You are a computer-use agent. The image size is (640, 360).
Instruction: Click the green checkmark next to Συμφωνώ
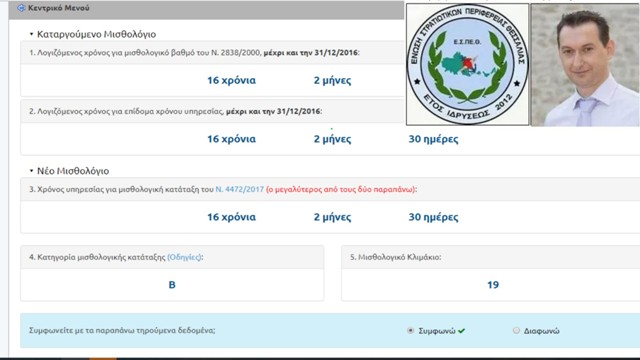coord(461,331)
